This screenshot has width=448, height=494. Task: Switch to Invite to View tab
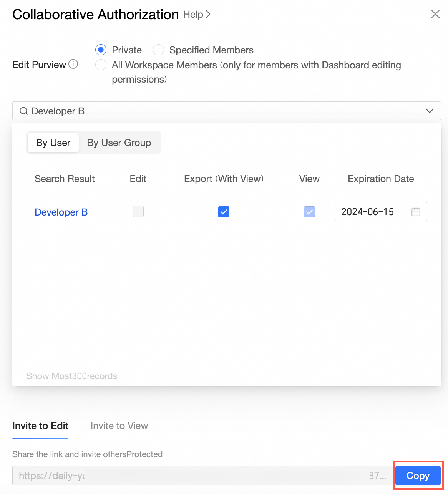point(119,426)
